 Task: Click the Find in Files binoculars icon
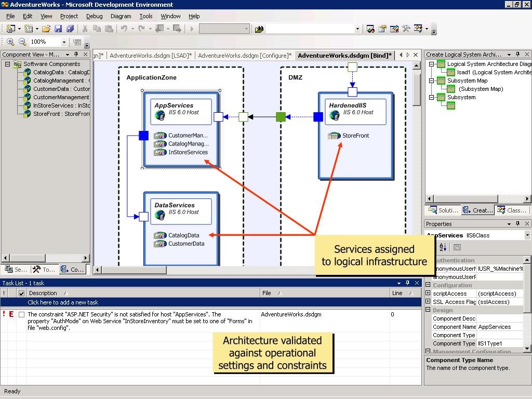[x=259, y=29]
